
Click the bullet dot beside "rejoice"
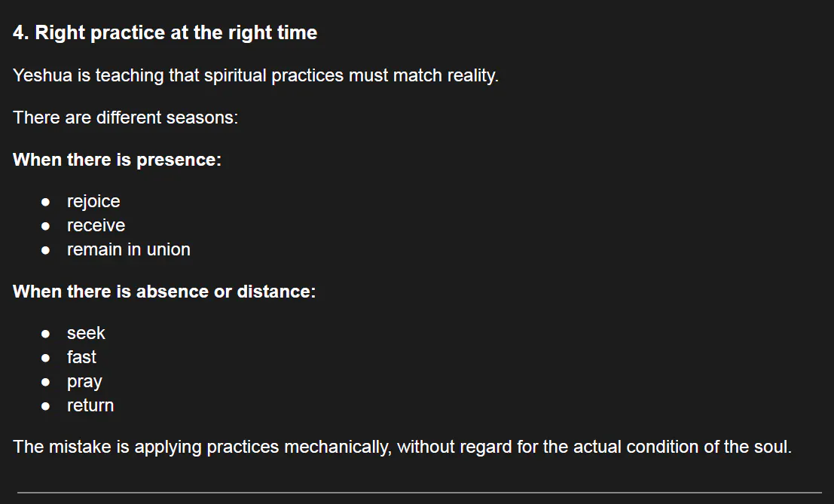pos(46,202)
